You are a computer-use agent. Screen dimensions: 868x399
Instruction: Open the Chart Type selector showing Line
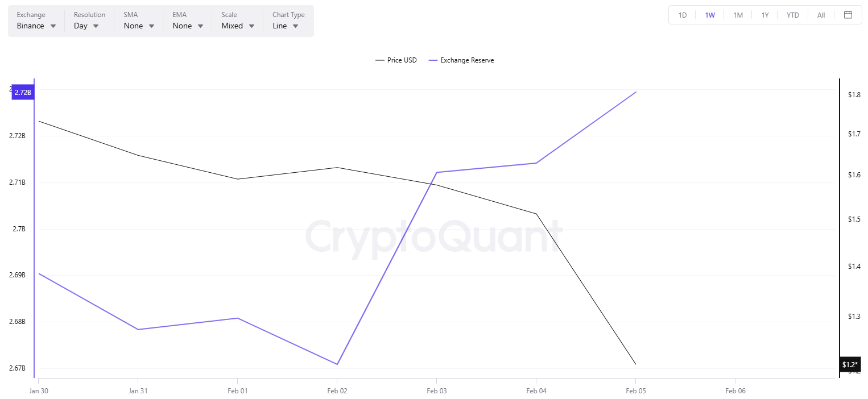(x=284, y=26)
